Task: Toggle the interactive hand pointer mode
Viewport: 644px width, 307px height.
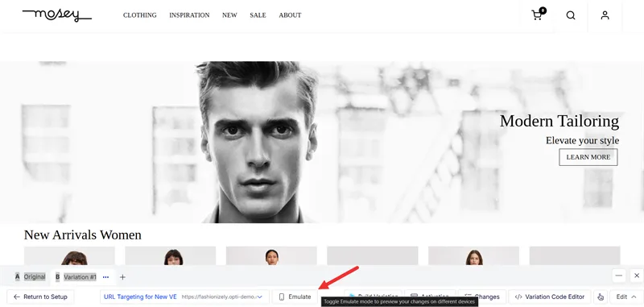Action: [x=601, y=297]
